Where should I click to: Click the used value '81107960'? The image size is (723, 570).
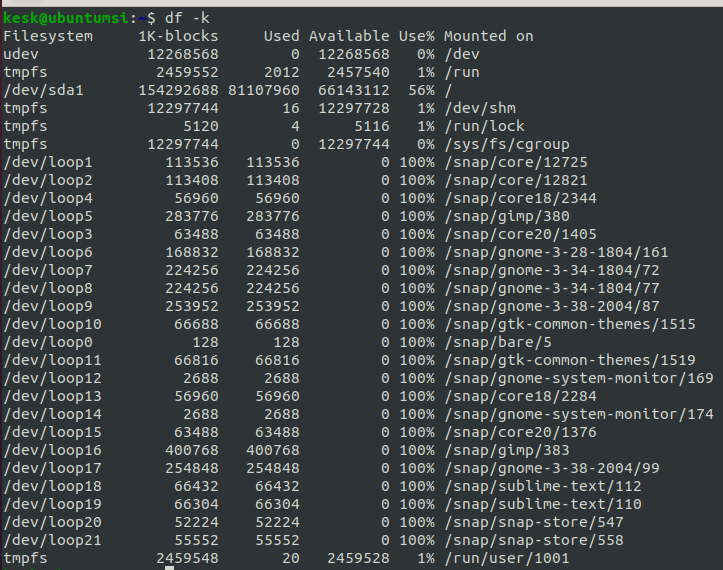(x=264, y=90)
